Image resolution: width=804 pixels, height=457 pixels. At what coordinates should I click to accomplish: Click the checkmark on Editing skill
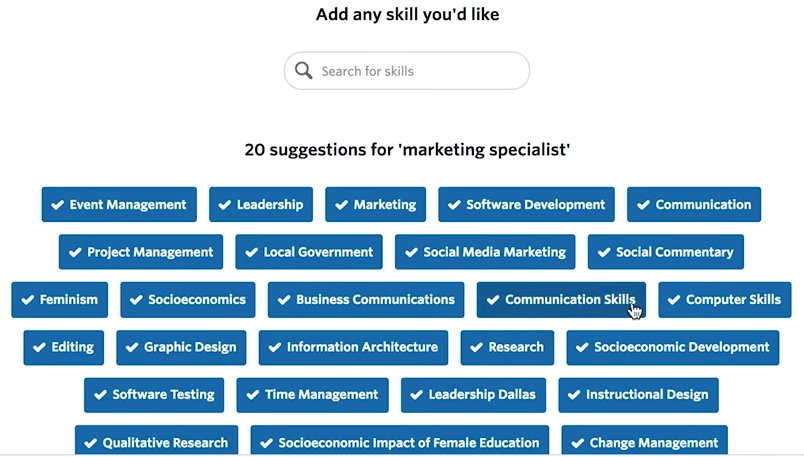click(x=40, y=347)
